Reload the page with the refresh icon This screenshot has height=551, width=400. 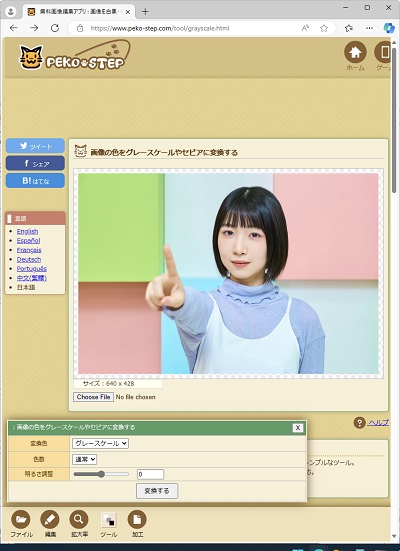click(55, 28)
